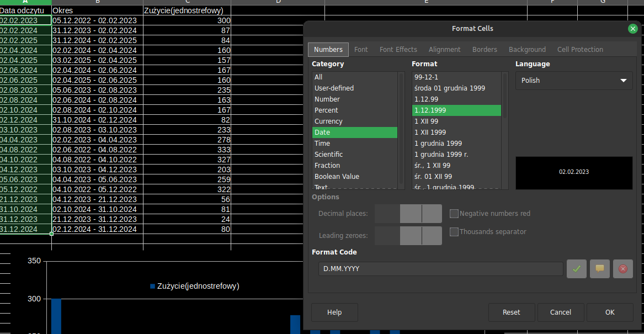Click the blue Zużycie legend swatch
This screenshot has height=334, width=644.
point(152,286)
